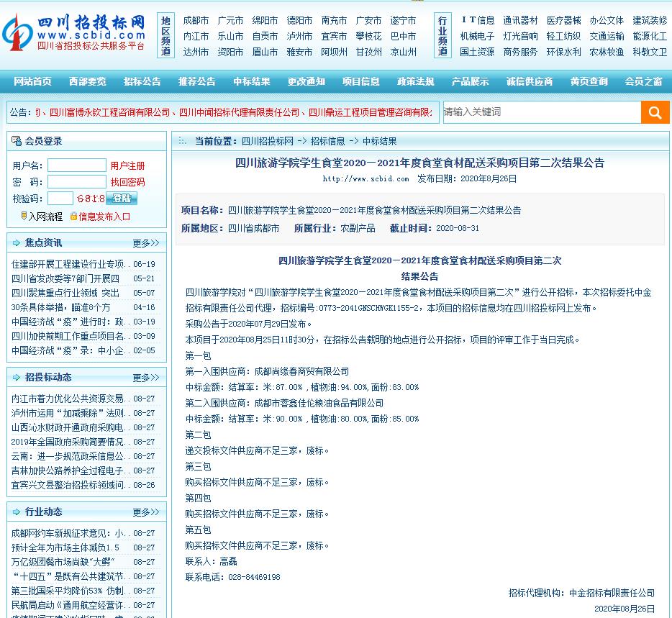Image resolution: width=672 pixels, height=618 pixels.
Task: Click the 登陆 login button
Action: pos(122,199)
